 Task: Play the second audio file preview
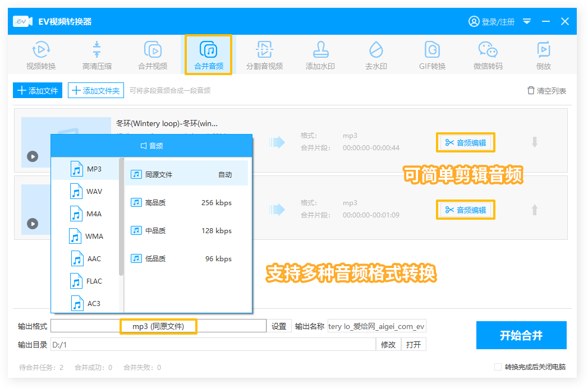coord(33,224)
